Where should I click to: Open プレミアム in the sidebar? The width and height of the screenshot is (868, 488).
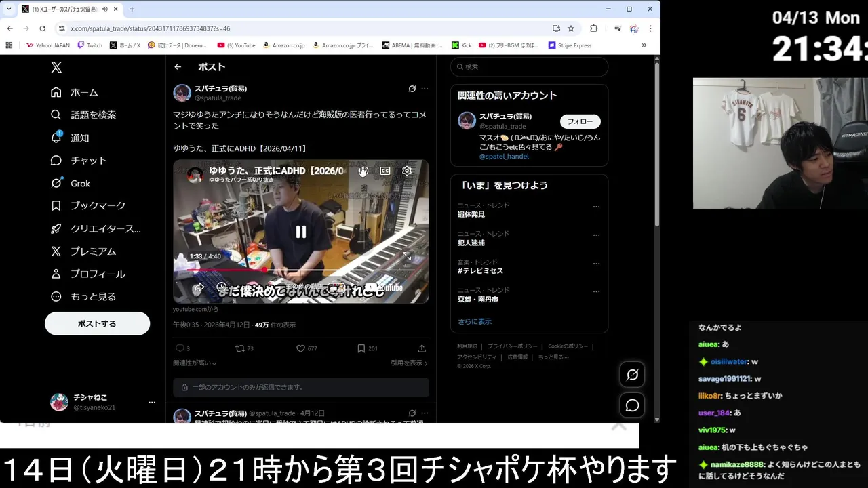coord(83,251)
